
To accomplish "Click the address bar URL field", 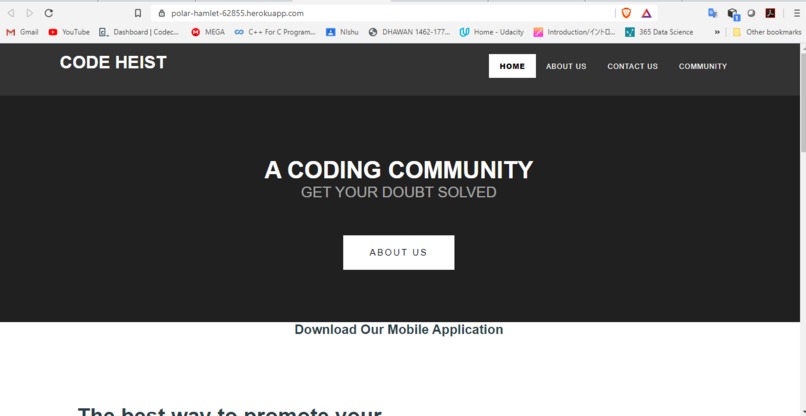I will point(383,13).
